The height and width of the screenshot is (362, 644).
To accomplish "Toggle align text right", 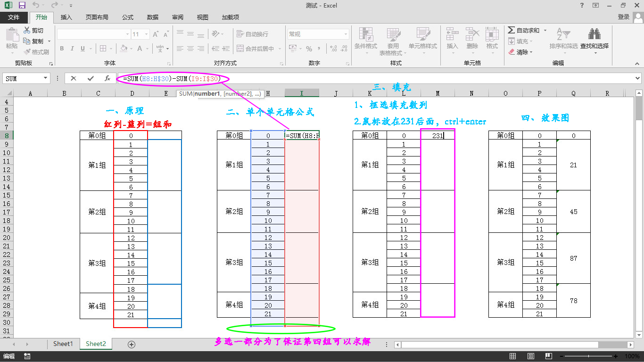I will 201,49.
